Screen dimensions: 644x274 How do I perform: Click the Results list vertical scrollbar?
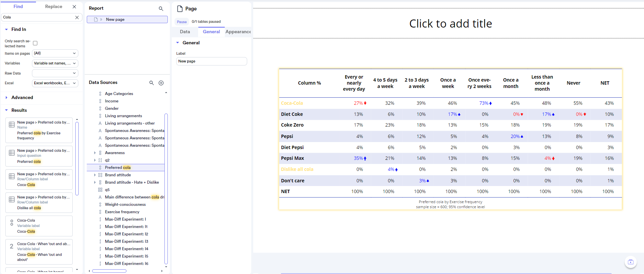[x=77, y=158]
